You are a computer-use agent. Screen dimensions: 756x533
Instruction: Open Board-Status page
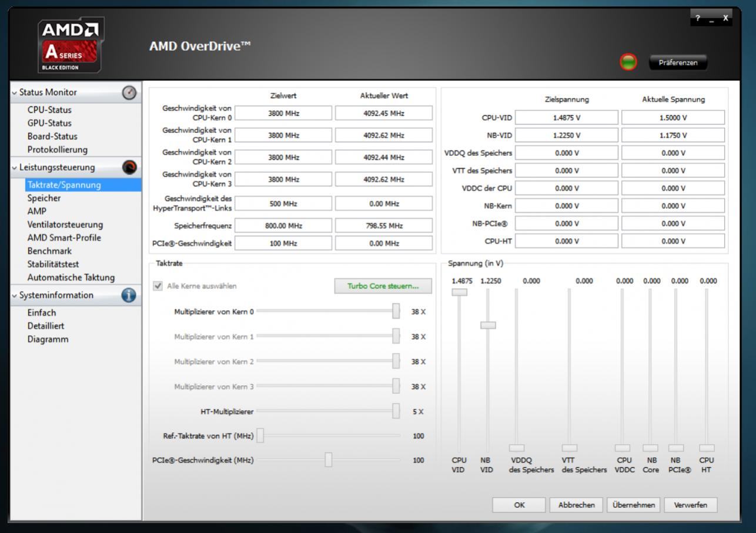coord(52,136)
